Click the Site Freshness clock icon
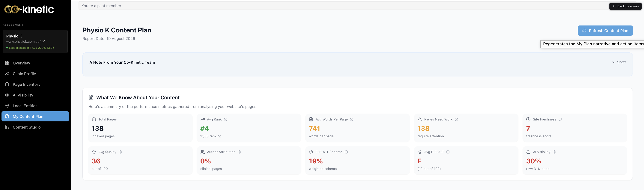This screenshot has width=644, height=190. [x=528, y=120]
